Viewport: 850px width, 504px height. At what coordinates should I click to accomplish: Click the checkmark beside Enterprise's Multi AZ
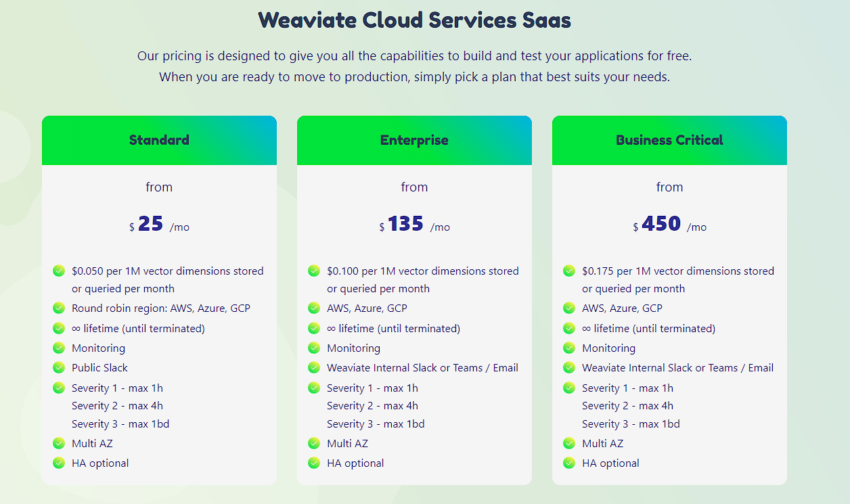(x=314, y=443)
